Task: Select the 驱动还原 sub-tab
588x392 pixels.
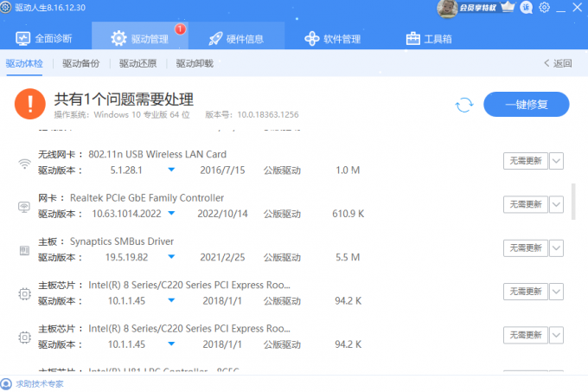Action: pos(138,63)
